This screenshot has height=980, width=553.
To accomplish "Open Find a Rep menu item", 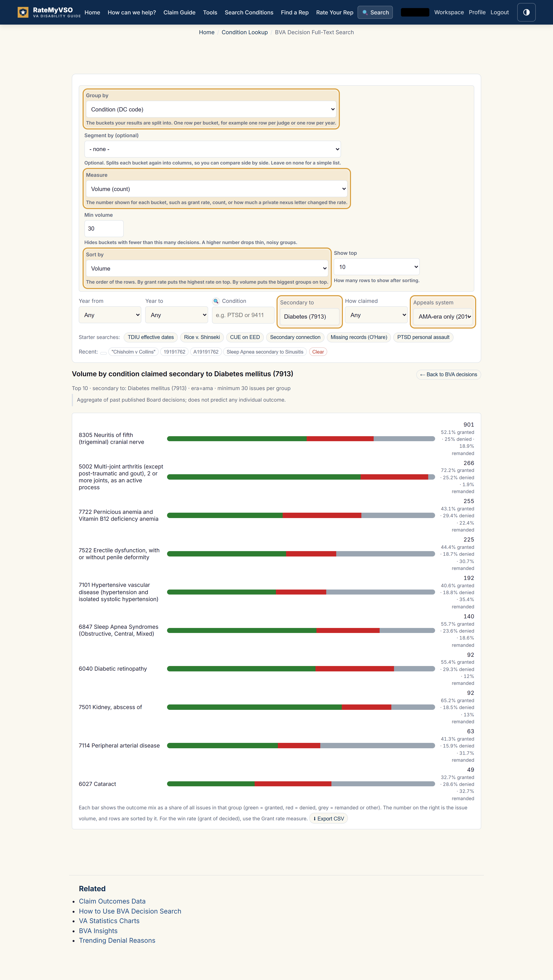I will 295,12.
